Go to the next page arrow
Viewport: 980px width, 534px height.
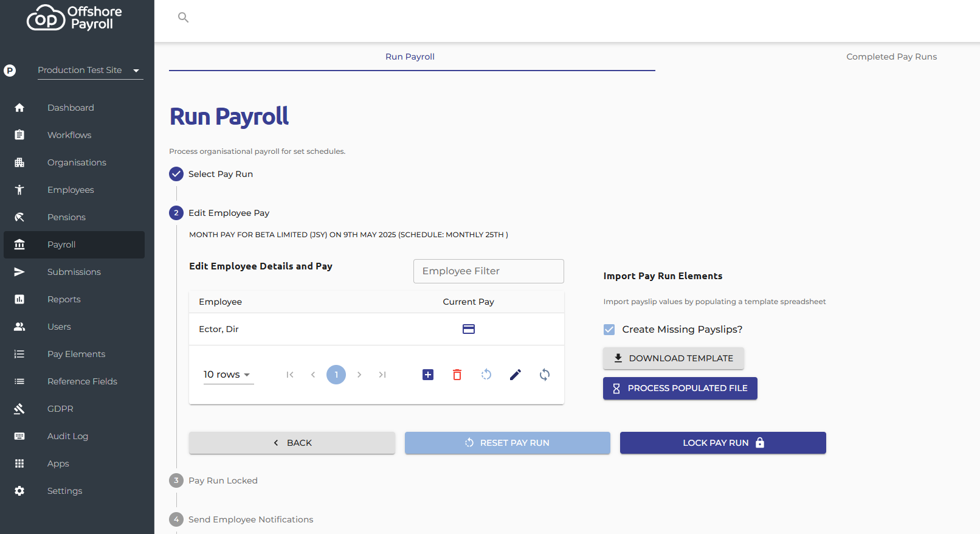(359, 375)
